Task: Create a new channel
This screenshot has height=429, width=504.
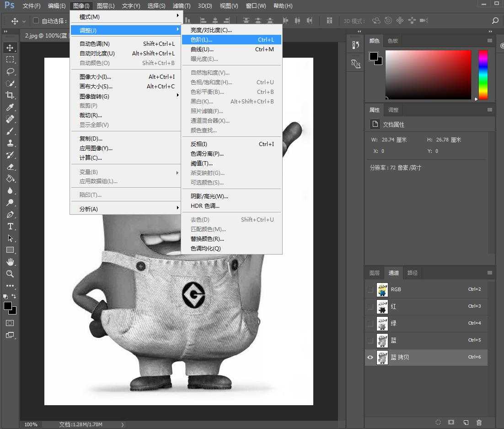Action: coord(466,422)
